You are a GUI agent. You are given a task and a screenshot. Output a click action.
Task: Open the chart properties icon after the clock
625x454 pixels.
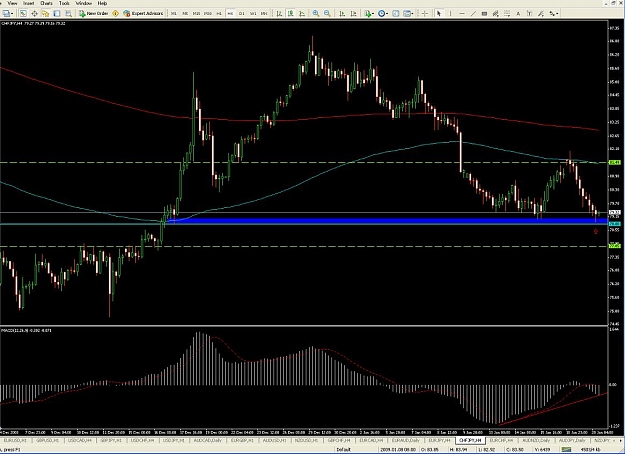pyautogui.click(x=396, y=14)
